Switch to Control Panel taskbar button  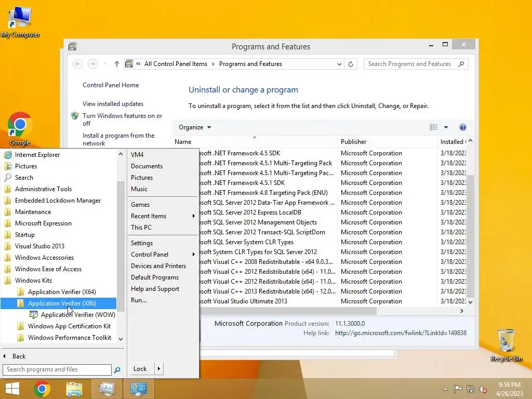pyautogui.click(x=138, y=389)
